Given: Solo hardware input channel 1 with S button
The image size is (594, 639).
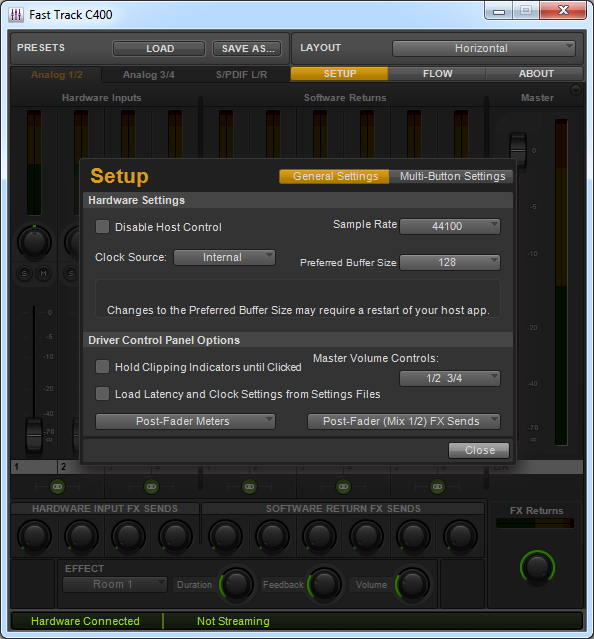Looking at the screenshot, I should (x=24, y=273).
